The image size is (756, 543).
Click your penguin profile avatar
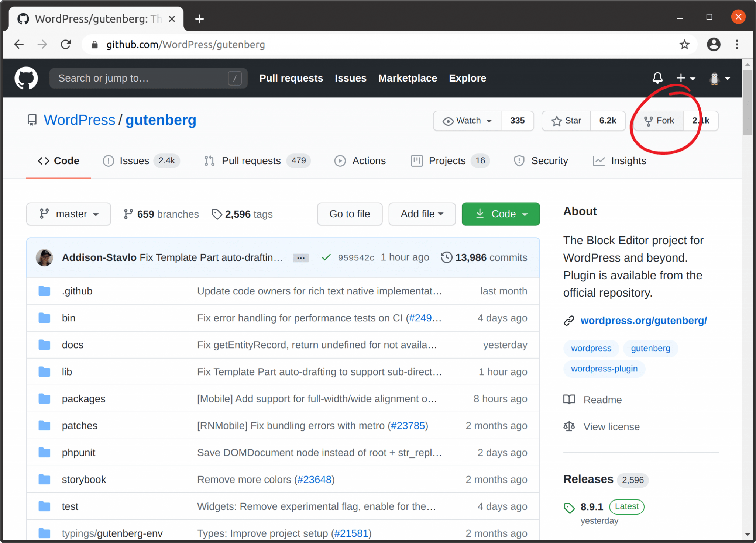coord(715,78)
